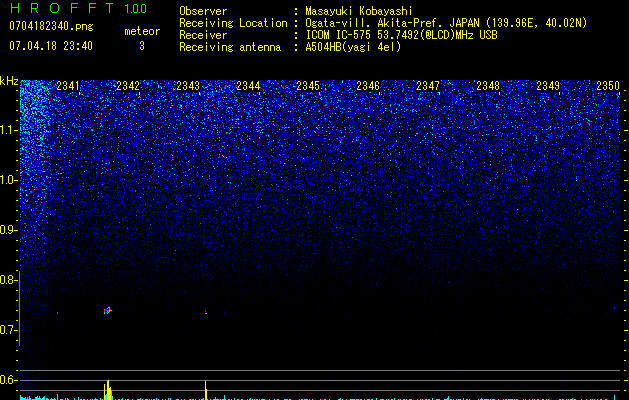
Task: Click the ICOM IC-575 53.7492 MHz receiver text
Action: coord(401,35)
